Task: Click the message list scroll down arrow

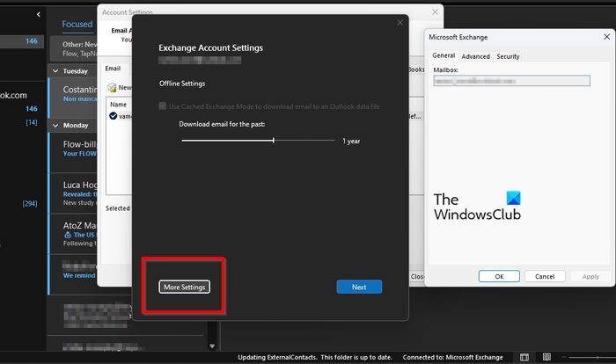Action: 212,346
